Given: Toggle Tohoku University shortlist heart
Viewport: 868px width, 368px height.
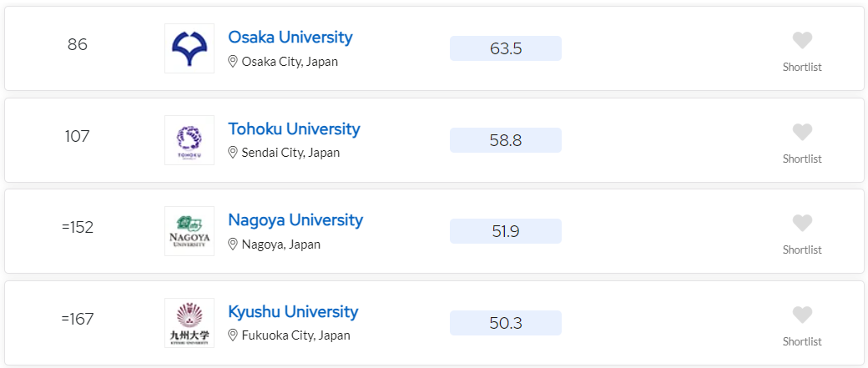Looking at the screenshot, I should click(x=802, y=132).
